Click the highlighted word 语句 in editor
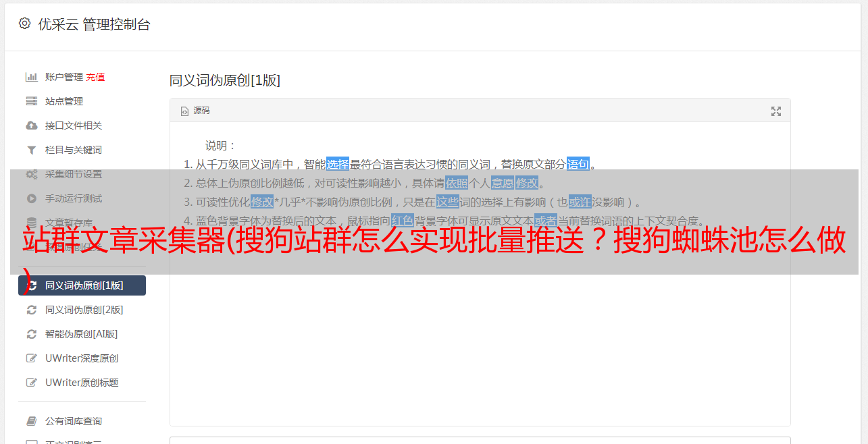 point(578,164)
